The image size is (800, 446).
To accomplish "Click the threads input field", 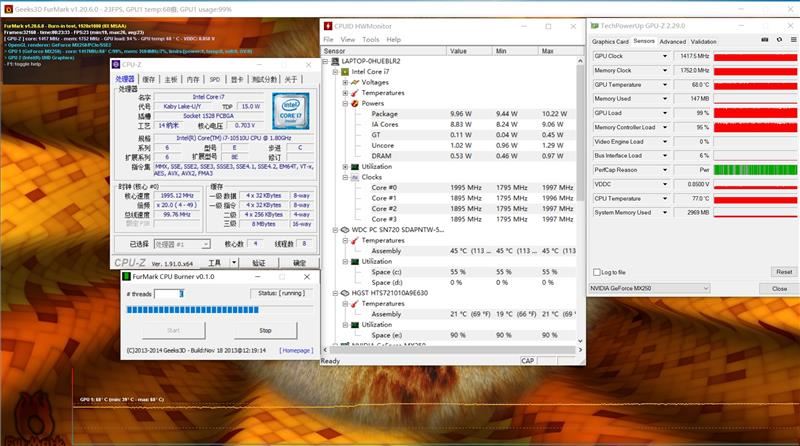I will click(x=169, y=293).
